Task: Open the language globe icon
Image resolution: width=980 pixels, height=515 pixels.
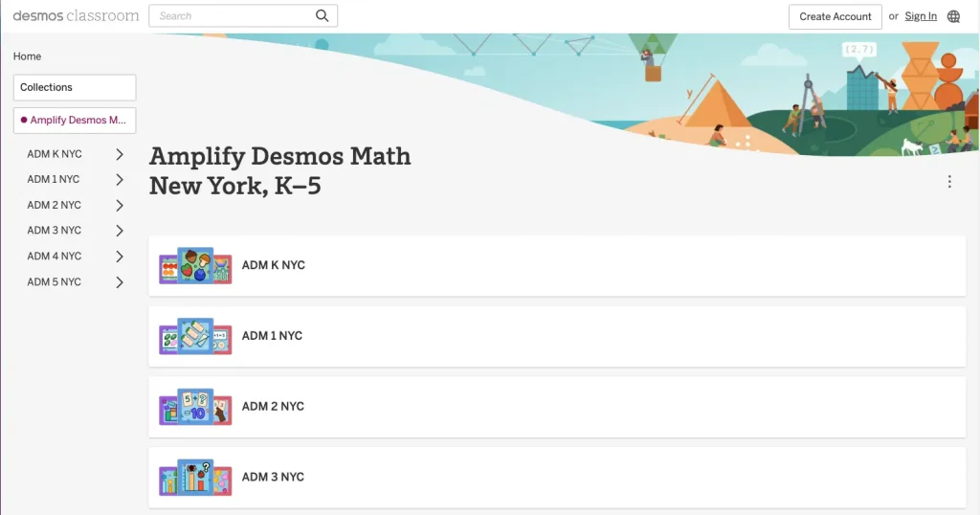Action: 953,16
